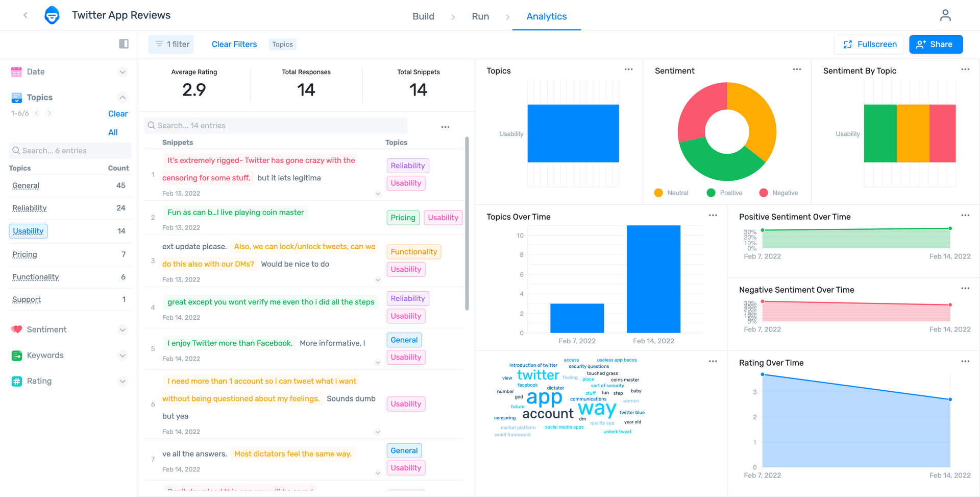Open the Topics chart options menu
The width and height of the screenshot is (980, 497).
tap(628, 69)
